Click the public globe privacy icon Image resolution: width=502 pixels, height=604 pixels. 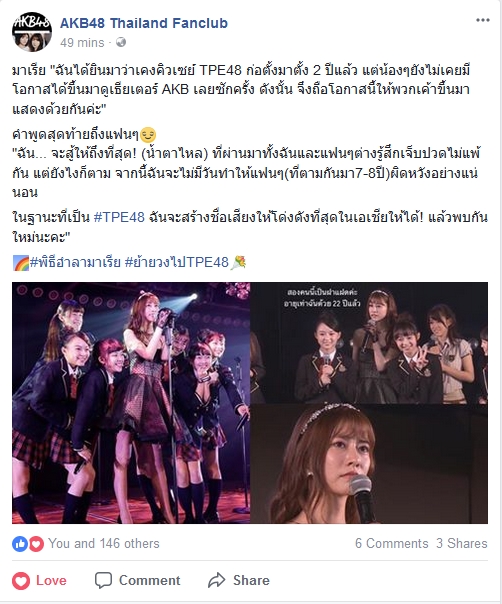tap(121, 42)
